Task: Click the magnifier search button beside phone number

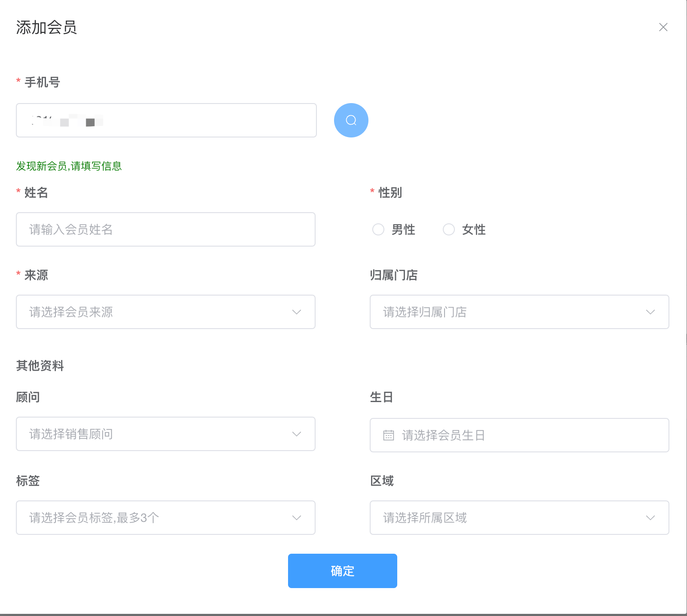Action: pos(351,120)
